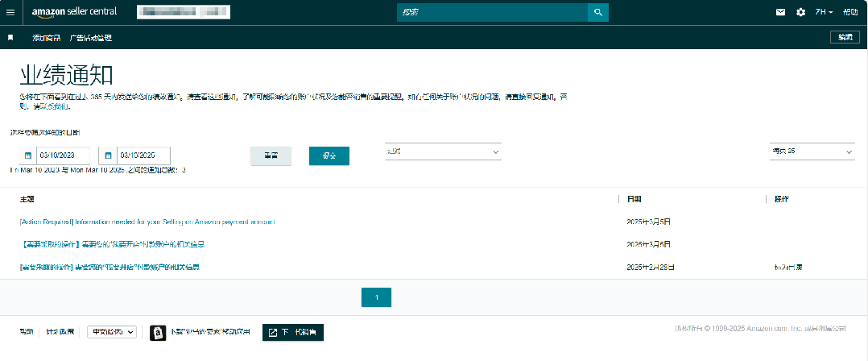Image resolution: width=868 pixels, height=361 pixels.
Task: Go to page 1 in pagination
Action: tap(376, 297)
